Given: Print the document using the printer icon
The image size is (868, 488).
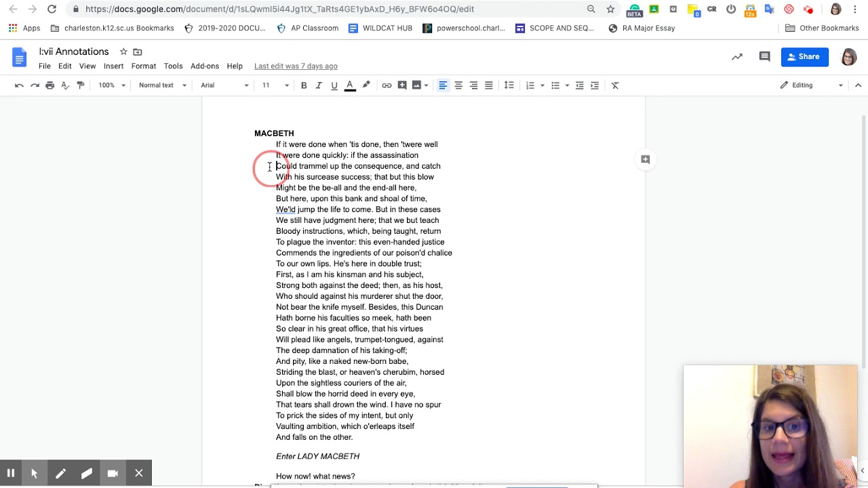Looking at the screenshot, I should pos(50,85).
